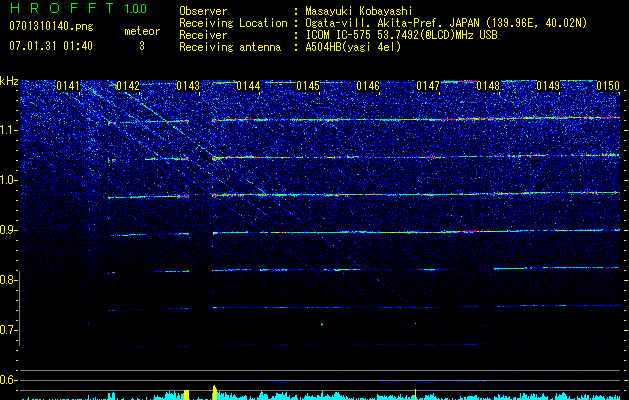Click the kHz axis unit label
The width and height of the screenshot is (629, 400).
tap(10, 81)
